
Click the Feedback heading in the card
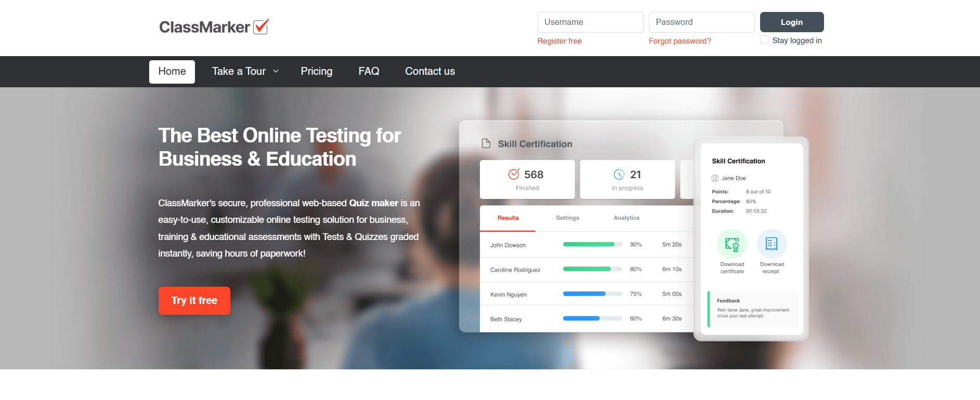pyautogui.click(x=728, y=301)
